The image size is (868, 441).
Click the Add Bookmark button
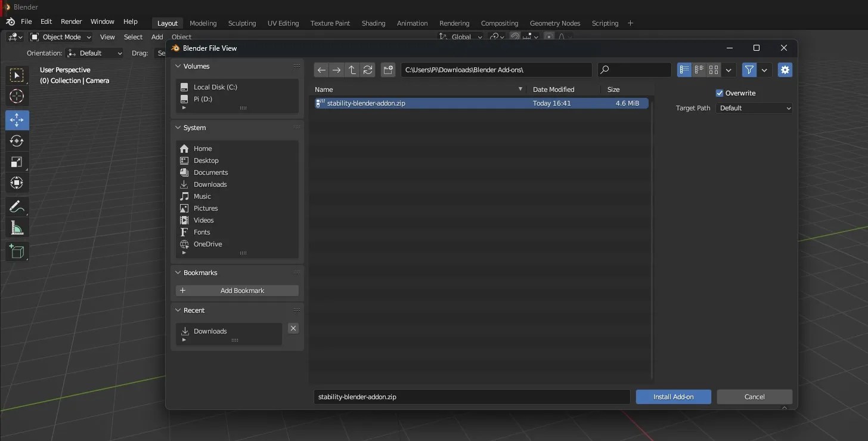point(237,291)
